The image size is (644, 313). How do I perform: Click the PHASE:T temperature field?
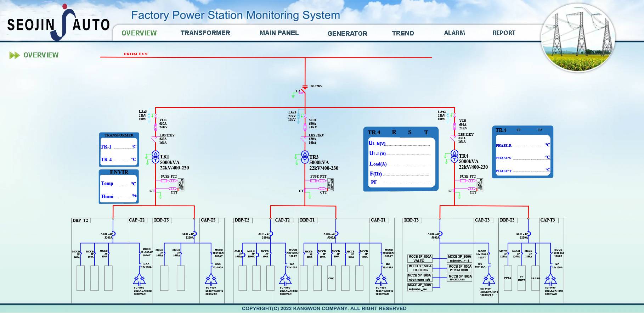pyautogui.click(x=529, y=170)
